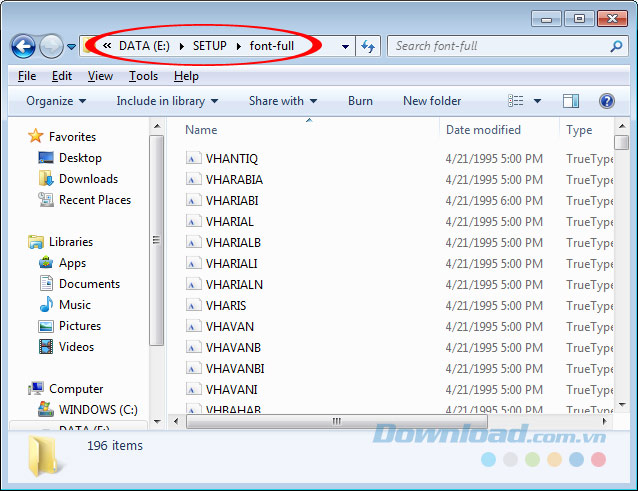Image resolution: width=638 pixels, height=491 pixels.
Task: Expand arrow after DATA (E:) breadcrumb
Action: tap(181, 46)
